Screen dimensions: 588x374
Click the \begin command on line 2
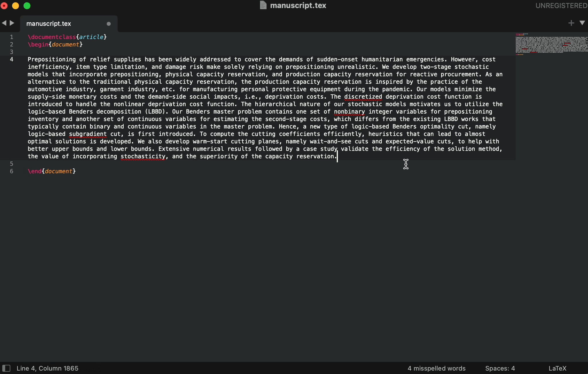click(x=38, y=44)
